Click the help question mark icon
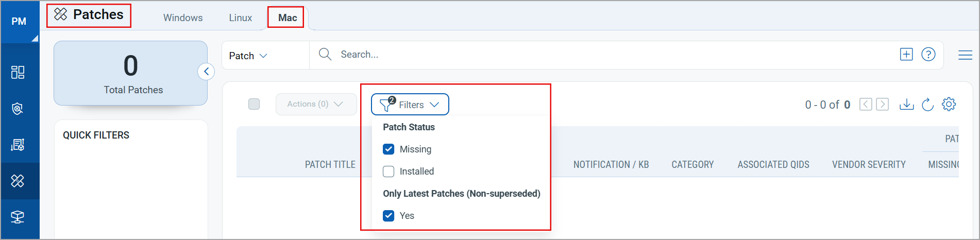 coord(928,55)
